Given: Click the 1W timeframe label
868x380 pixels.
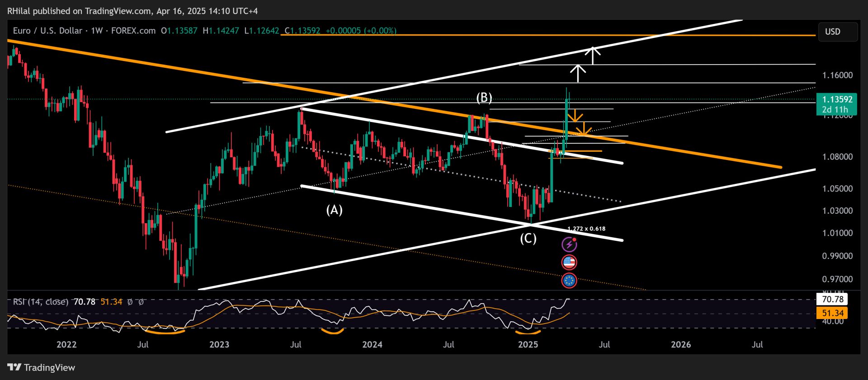Looking at the screenshot, I should (97, 31).
